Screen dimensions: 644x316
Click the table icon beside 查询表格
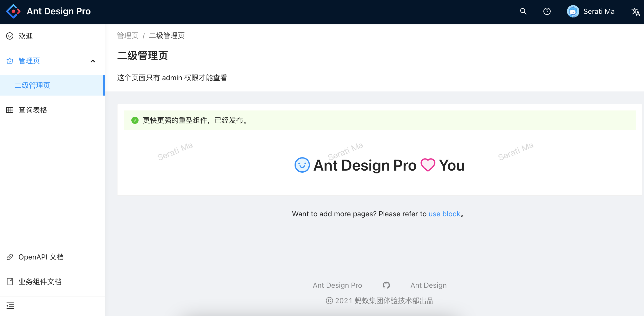pyautogui.click(x=10, y=110)
